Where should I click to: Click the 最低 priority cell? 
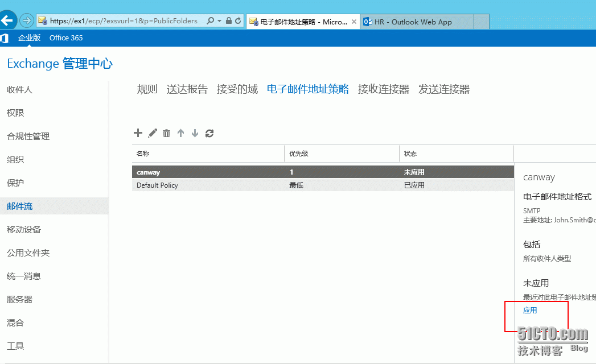pyautogui.click(x=296, y=185)
